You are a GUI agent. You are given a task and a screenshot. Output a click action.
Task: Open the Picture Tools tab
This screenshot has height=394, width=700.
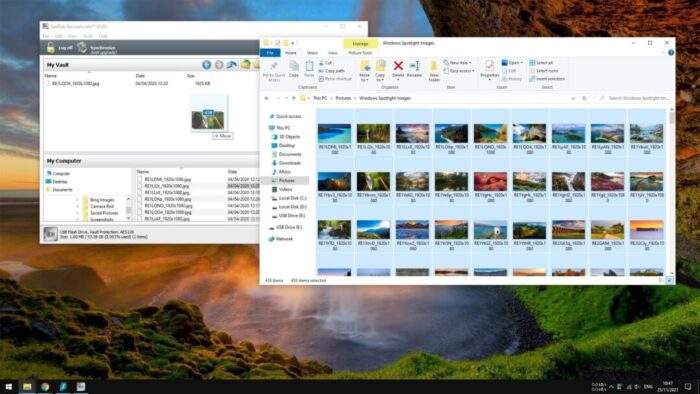click(360, 53)
